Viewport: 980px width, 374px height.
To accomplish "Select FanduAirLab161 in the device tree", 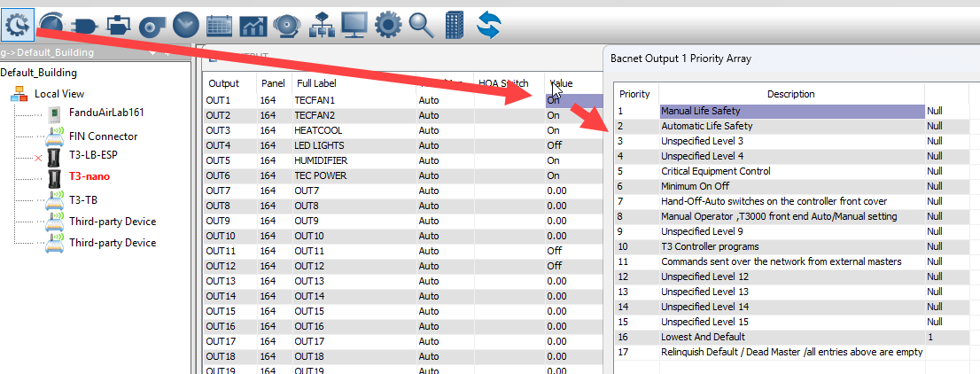I will (106, 113).
